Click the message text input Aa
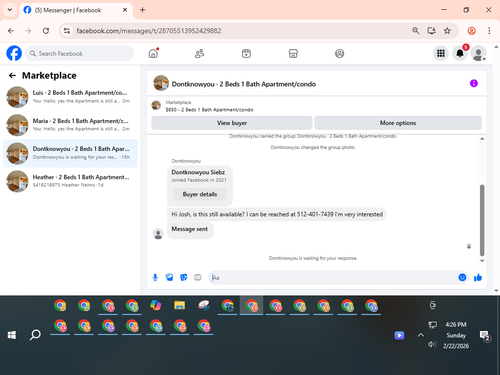This screenshot has width=500, height=375. [x=333, y=277]
